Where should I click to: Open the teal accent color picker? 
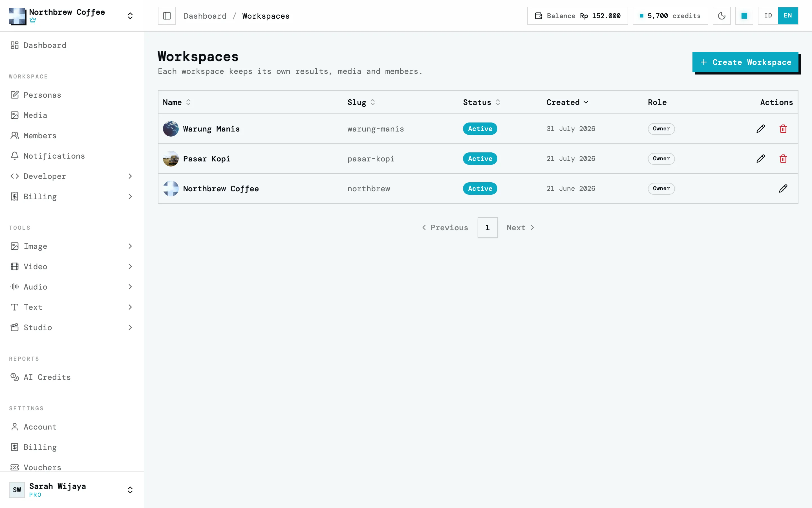(x=744, y=16)
